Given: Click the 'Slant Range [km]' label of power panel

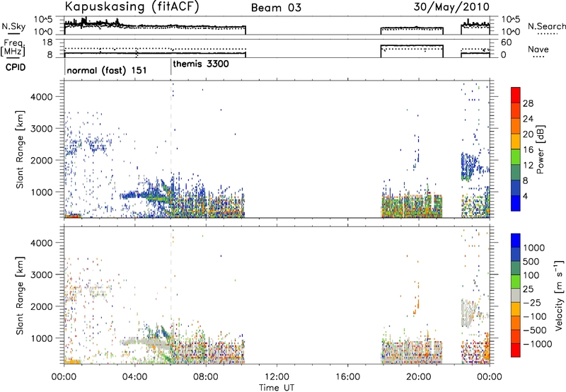Looking at the screenshot, I should pyautogui.click(x=20, y=149).
